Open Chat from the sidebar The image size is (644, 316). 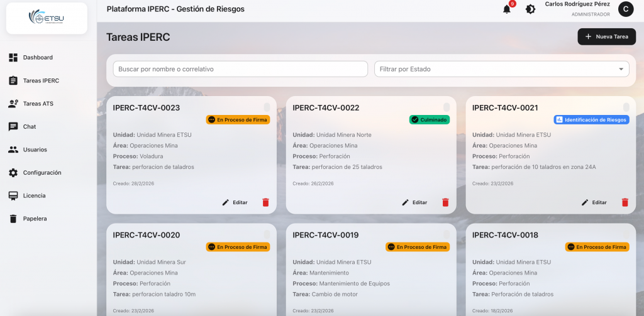[x=30, y=127]
